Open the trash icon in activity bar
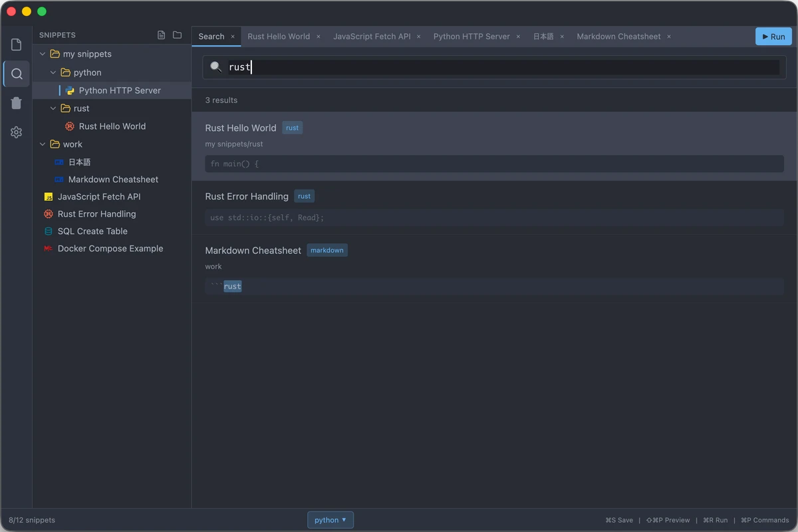The width and height of the screenshot is (798, 532). coord(17,103)
